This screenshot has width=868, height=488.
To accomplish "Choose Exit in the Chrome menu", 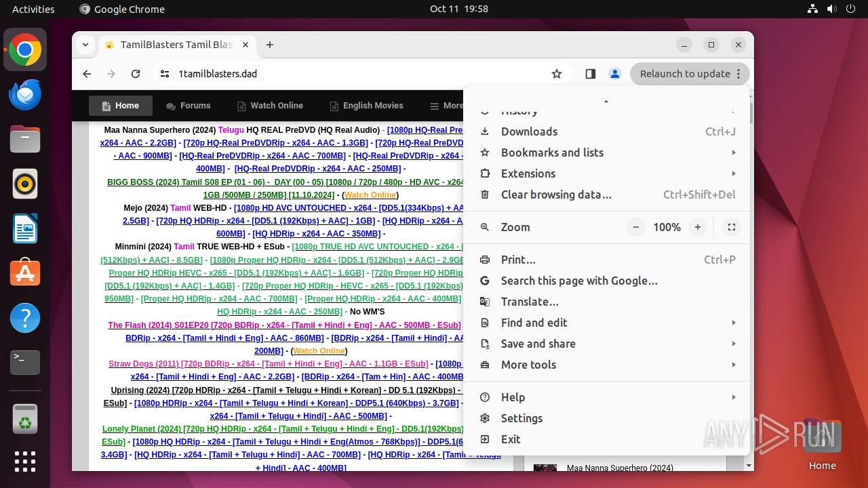I will tap(608, 439).
